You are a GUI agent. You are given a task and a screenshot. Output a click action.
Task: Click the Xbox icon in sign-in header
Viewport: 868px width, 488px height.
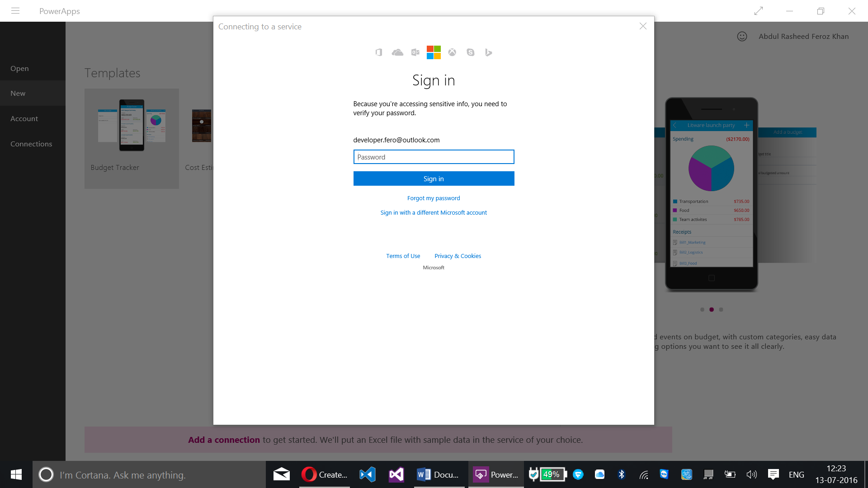coord(452,52)
